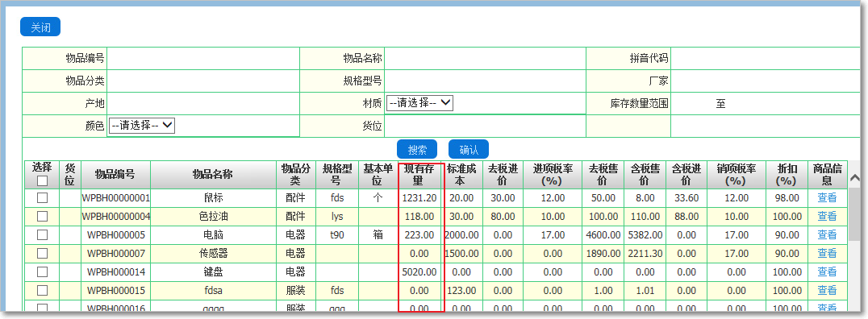Viewport: 868px width, 319px height.
Task: Click standard cost 2000.00
Action: coord(461,235)
